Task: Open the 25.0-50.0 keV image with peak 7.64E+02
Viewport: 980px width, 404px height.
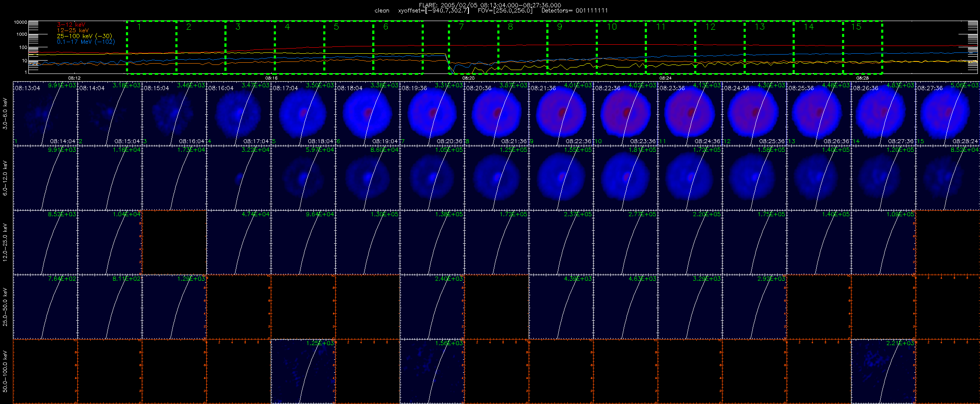Action: tap(45, 307)
